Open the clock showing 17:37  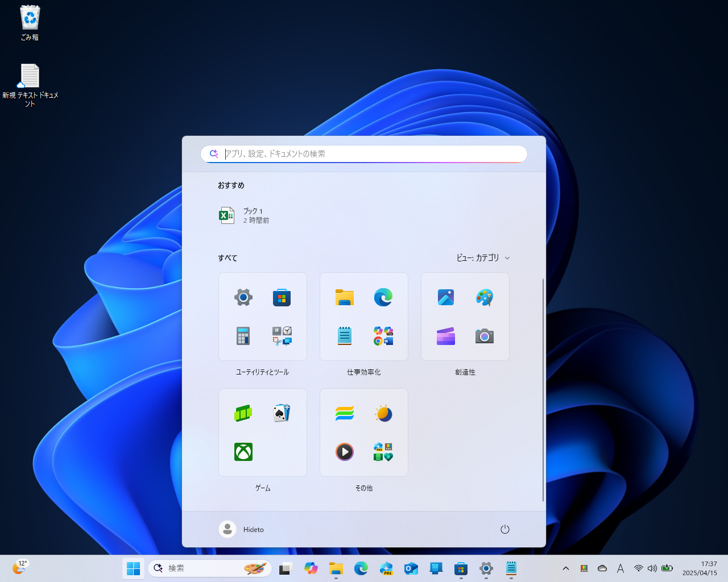700,568
